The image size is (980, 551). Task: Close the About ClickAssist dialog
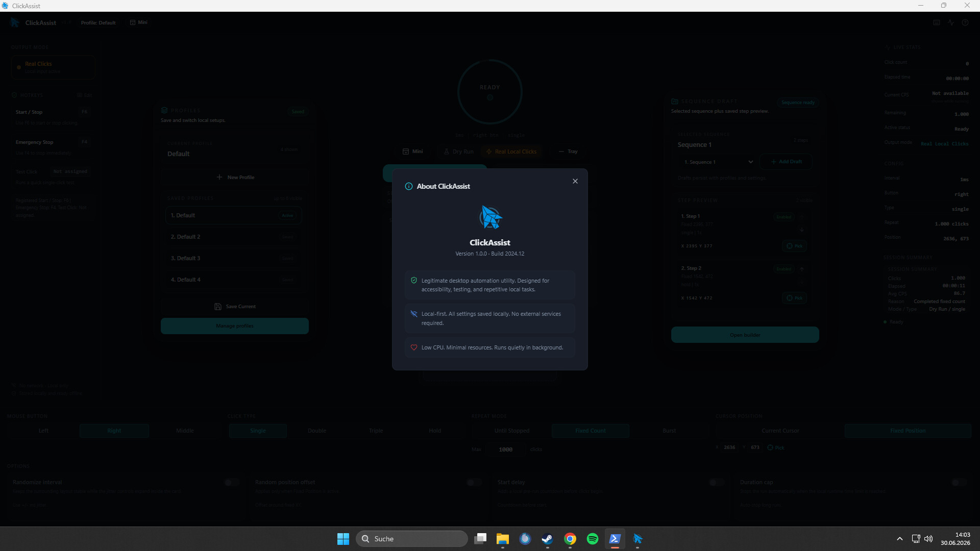click(575, 181)
